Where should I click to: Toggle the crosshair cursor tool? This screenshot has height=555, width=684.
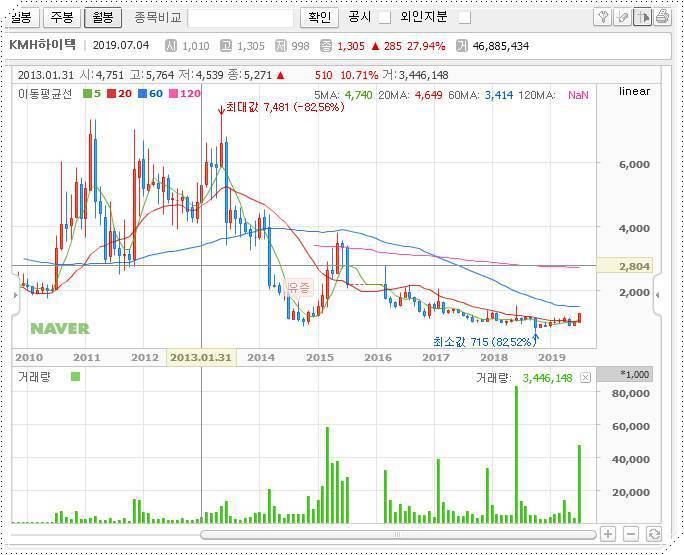(643, 17)
